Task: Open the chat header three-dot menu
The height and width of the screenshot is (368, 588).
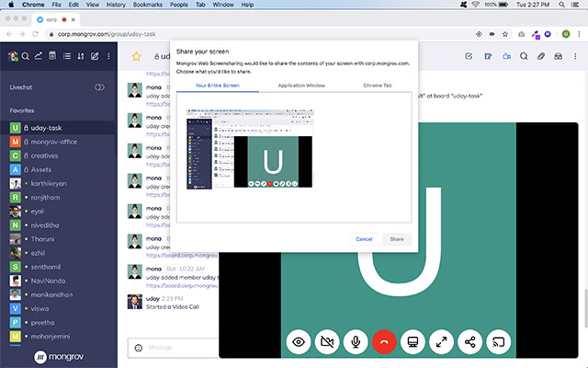Action: [x=575, y=56]
